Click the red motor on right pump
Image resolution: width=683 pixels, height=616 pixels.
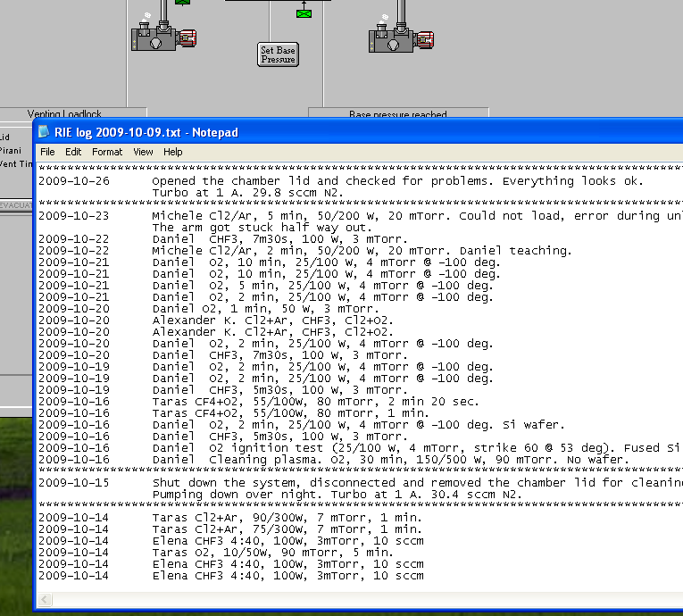pyautogui.click(x=426, y=38)
